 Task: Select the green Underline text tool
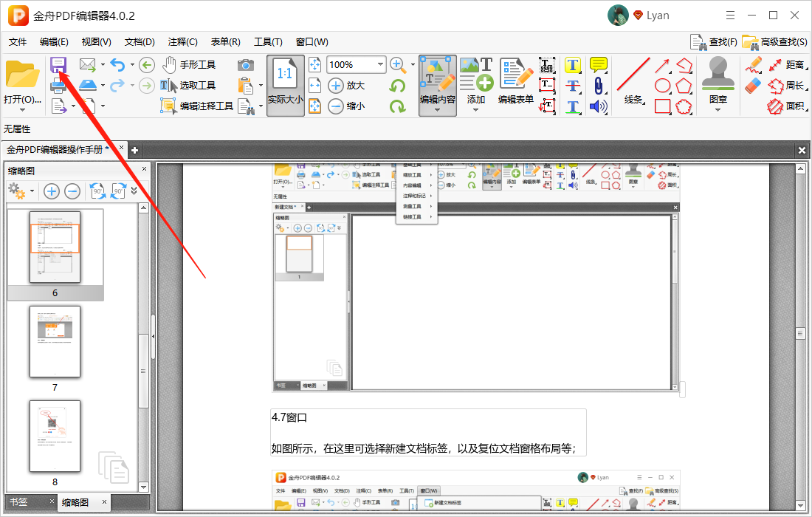tap(572, 106)
